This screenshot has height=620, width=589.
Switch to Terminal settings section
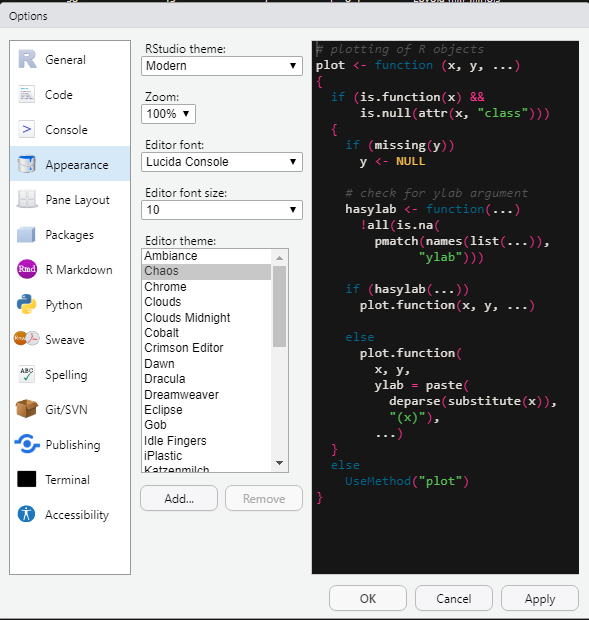[x=70, y=479]
